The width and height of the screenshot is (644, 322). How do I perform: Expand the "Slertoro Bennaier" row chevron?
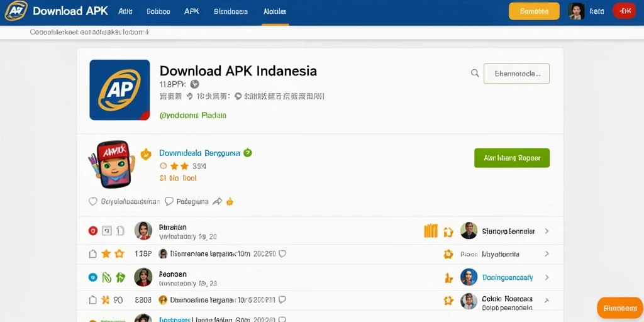coord(547,231)
